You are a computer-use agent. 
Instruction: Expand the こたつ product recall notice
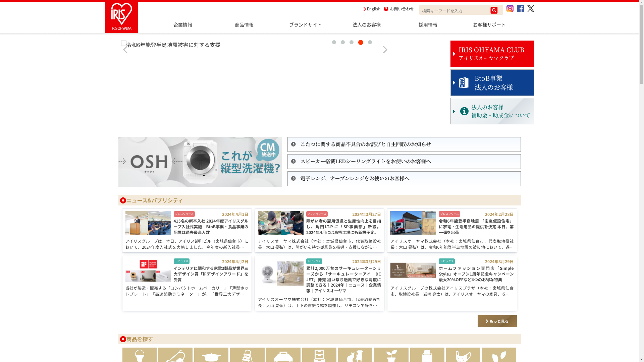point(404,144)
